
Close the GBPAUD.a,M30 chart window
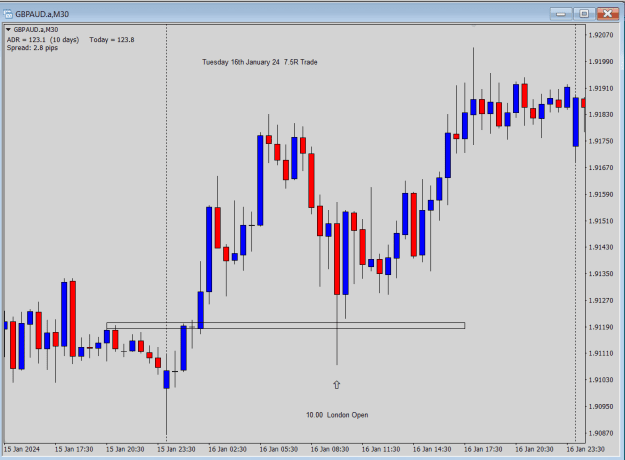point(607,14)
